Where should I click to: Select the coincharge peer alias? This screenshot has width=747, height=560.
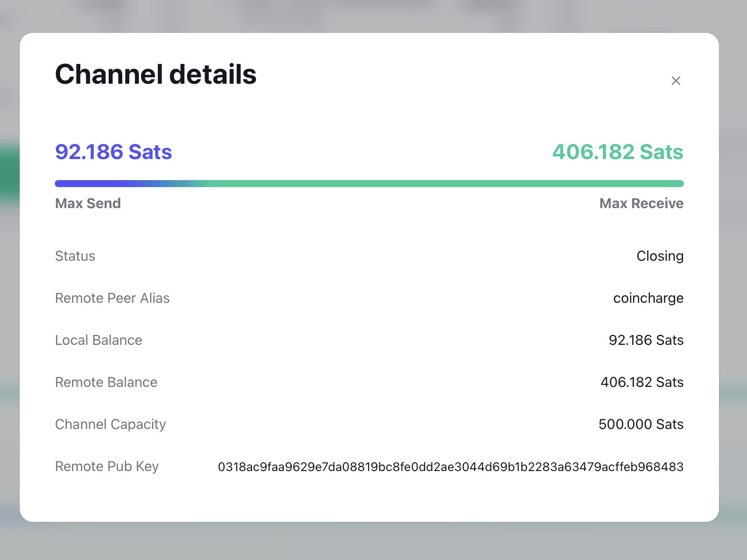point(648,298)
